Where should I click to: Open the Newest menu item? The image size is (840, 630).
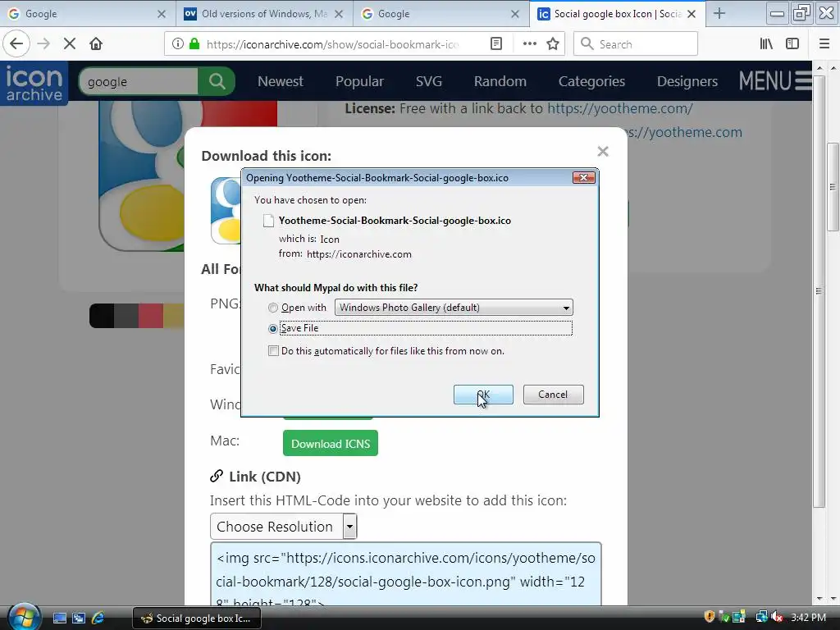(x=281, y=81)
